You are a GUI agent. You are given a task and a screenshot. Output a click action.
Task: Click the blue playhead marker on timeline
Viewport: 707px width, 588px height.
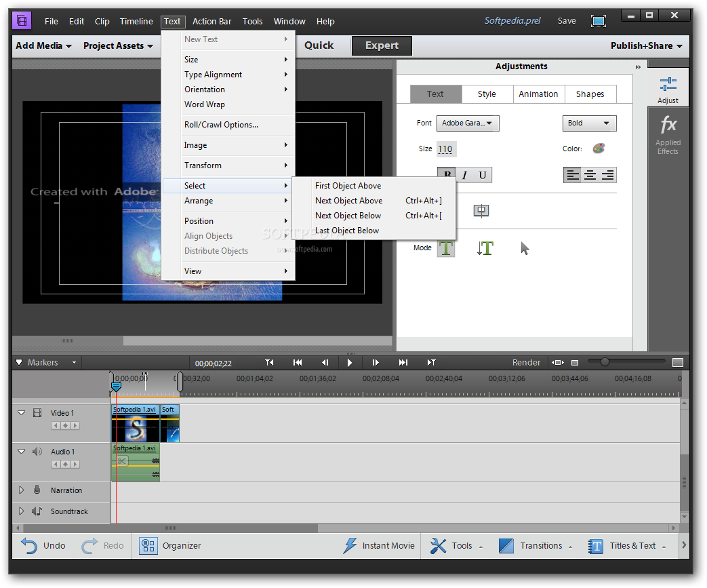116,387
